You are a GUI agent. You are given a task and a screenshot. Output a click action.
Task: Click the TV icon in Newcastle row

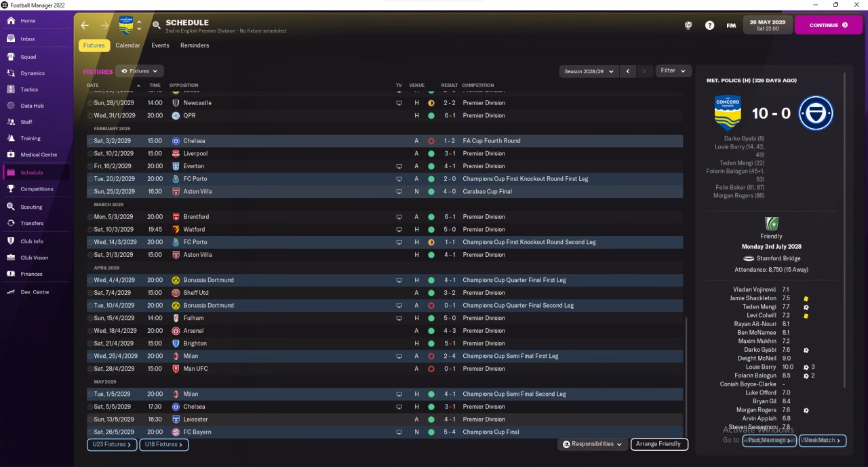(x=399, y=103)
